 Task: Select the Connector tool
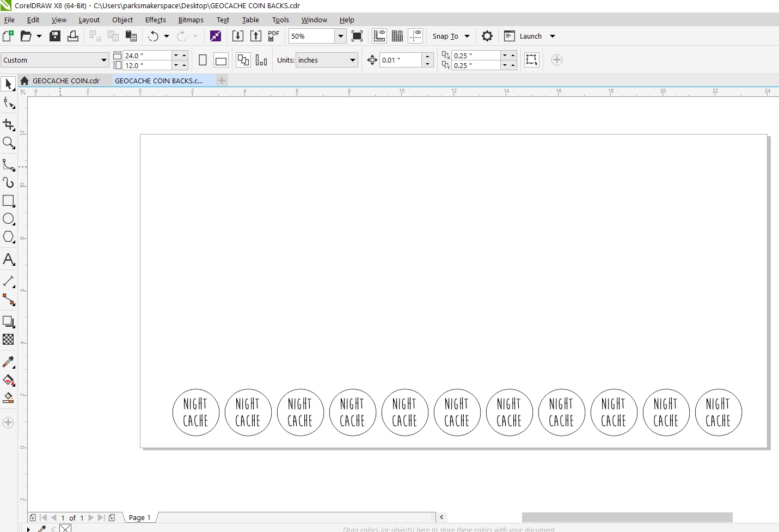click(8, 299)
